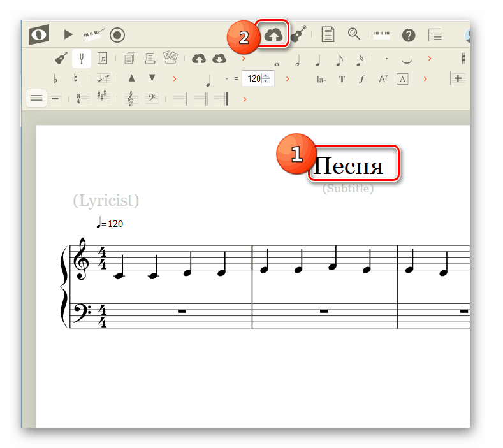503x448 pixels.
Task: Expand the pitch tools group chevron
Action: tap(175, 79)
